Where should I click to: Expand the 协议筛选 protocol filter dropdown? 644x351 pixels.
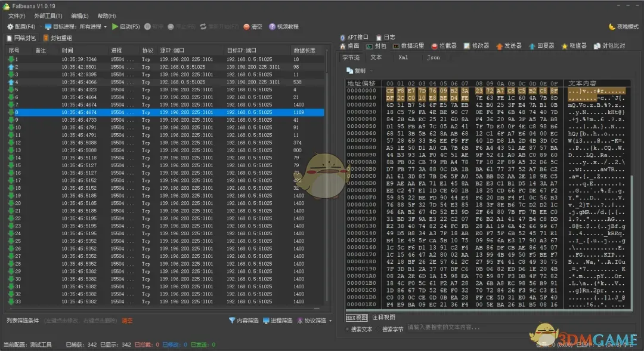330,321
